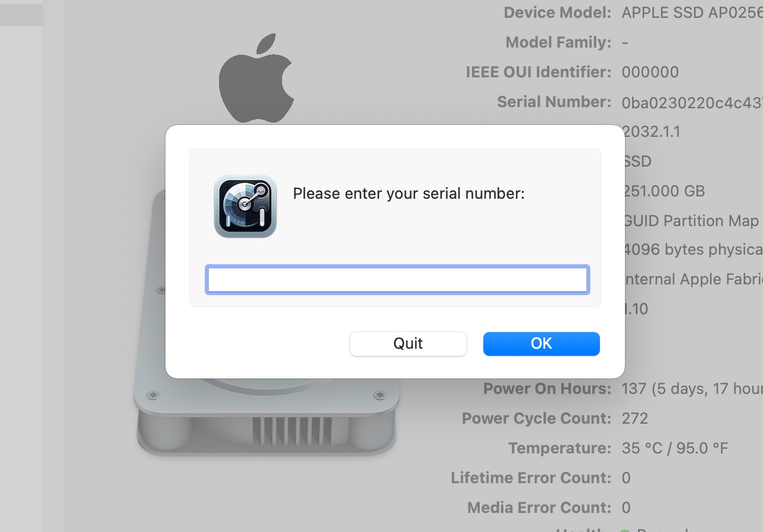Click the gray Apple logo

257,79
